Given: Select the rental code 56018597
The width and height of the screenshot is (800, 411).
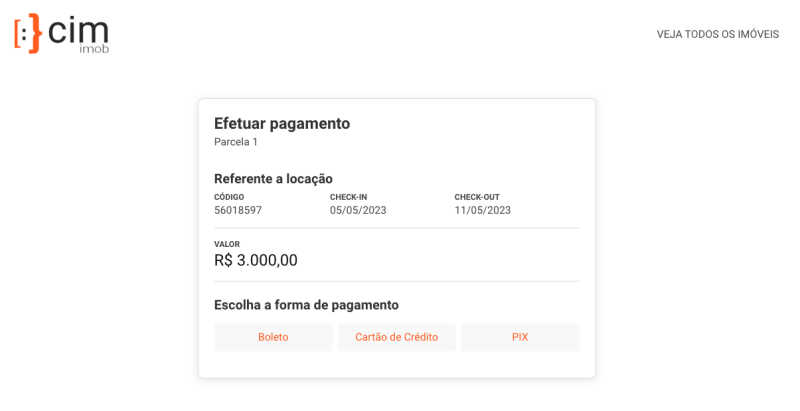Looking at the screenshot, I should pos(238,211).
